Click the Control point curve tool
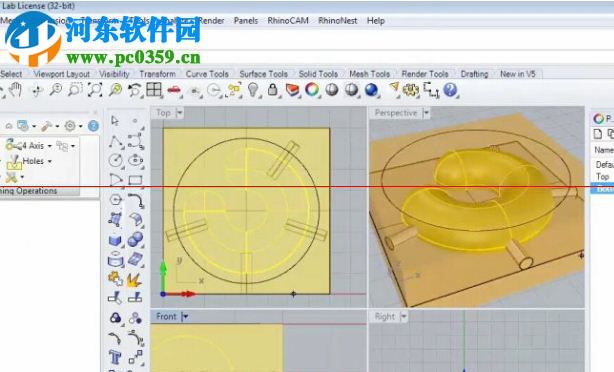This screenshot has width=614, height=372. coord(135,141)
